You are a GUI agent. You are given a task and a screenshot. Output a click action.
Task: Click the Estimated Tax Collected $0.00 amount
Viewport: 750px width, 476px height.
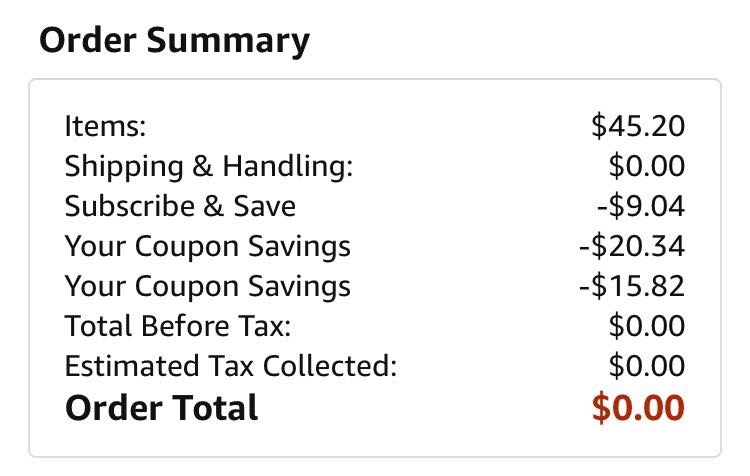(x=647, y=366)
